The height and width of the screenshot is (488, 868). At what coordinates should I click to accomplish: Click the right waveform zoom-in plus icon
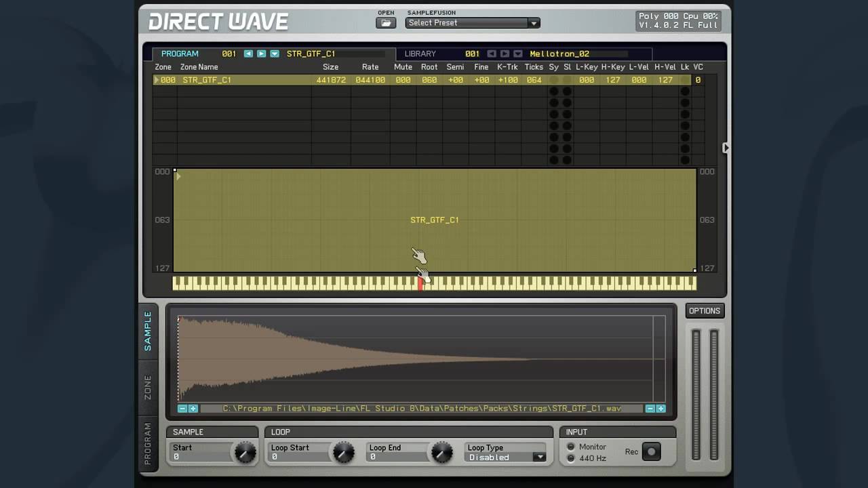660,409
